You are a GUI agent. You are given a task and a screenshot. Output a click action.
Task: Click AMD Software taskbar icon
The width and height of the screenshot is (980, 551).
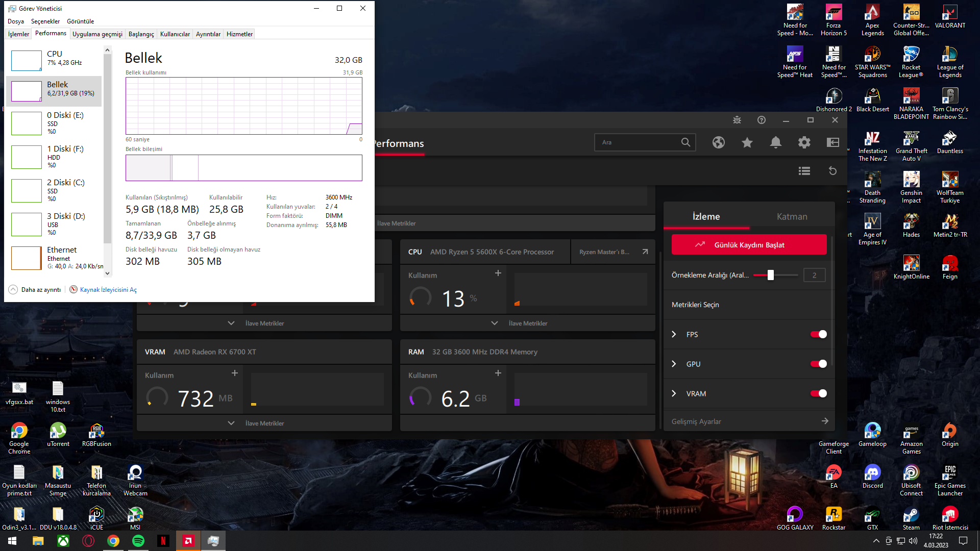[x=188, y=541]
